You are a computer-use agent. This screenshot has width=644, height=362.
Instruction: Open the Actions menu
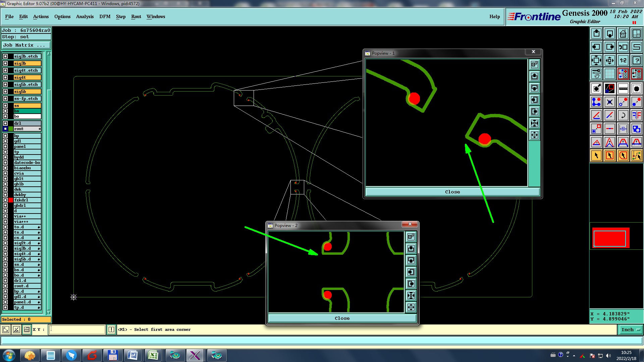pyautogui.click(x=41, y=16)
